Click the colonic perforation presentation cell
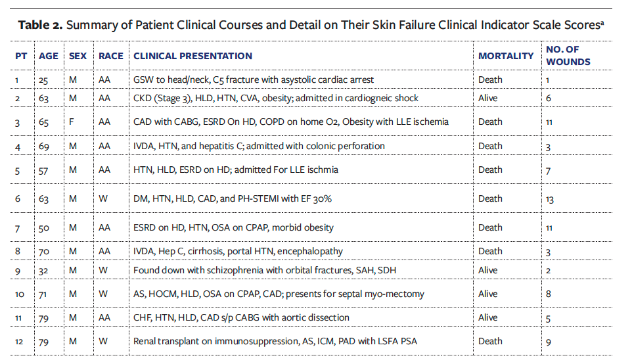 259,146
